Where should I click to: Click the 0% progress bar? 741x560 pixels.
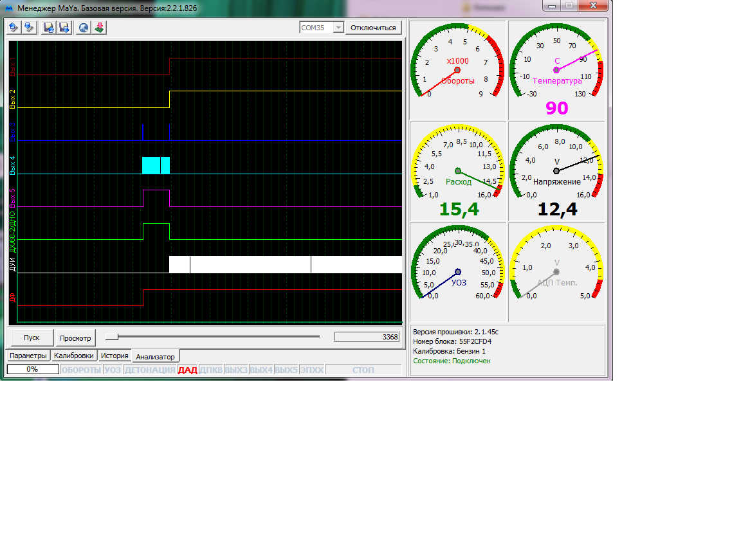pos(33,369)
